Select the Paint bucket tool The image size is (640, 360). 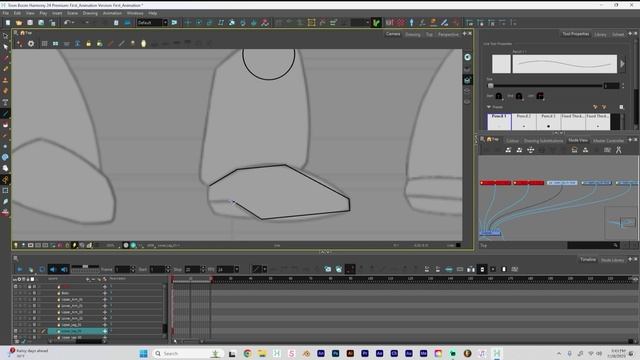(5, 125)
